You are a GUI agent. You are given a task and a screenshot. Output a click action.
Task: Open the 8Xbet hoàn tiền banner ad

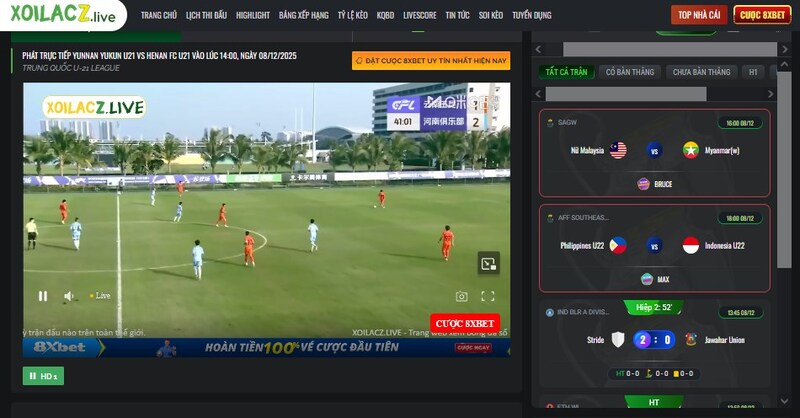click(x=266, y=348)
